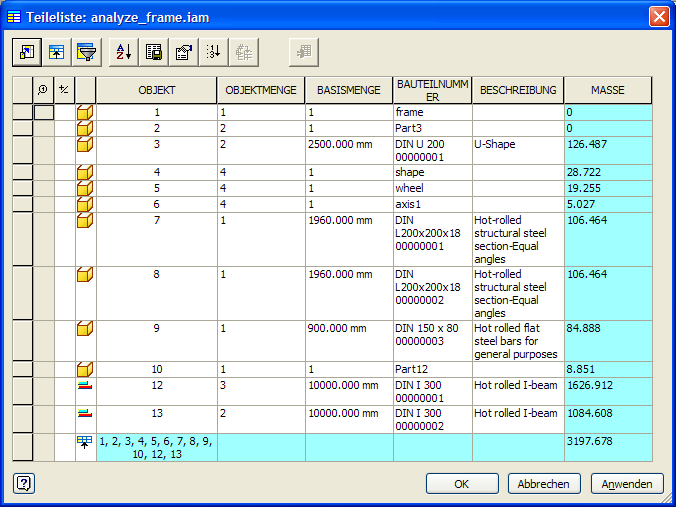Click the Export parts list icon
The width and height of the screenshot is (676, 507).
tap(154, 52)
